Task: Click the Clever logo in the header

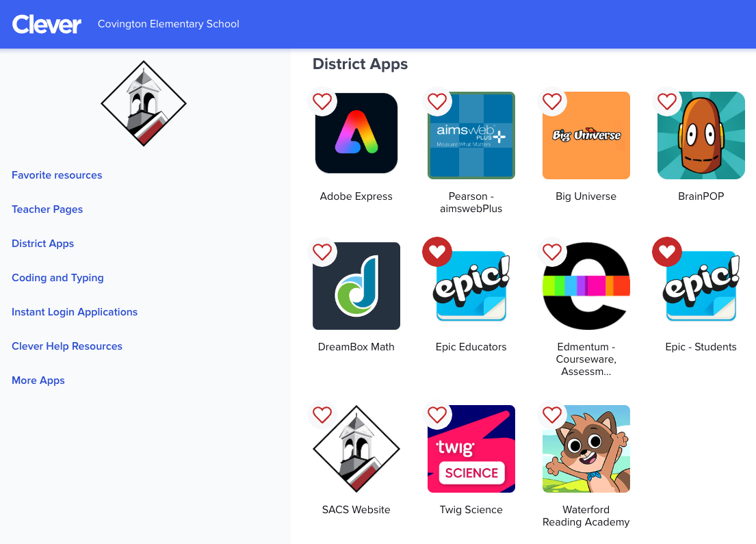Action: point(46,24)
